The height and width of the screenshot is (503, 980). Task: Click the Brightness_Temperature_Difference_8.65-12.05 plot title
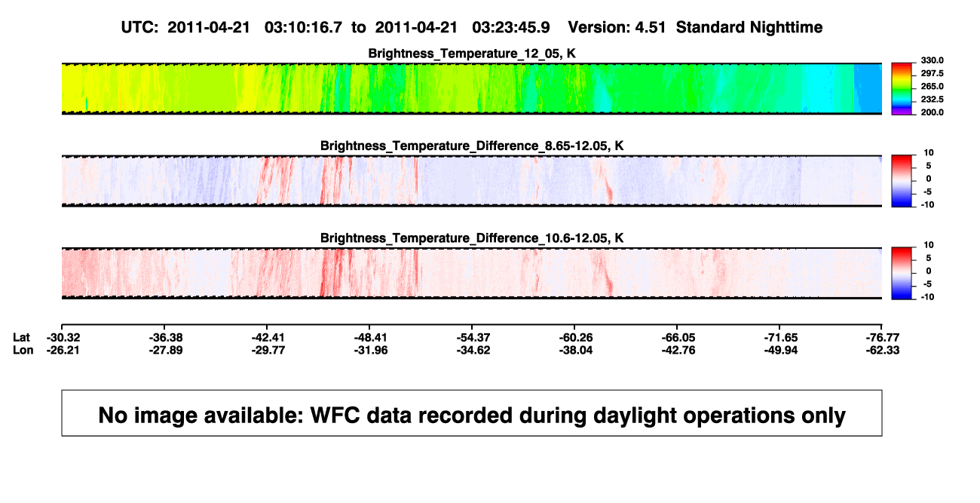[472, 146]
